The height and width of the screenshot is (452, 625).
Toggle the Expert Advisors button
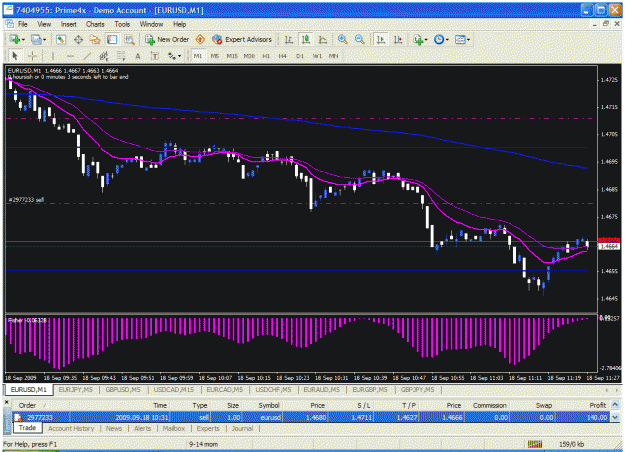[242, 39]
